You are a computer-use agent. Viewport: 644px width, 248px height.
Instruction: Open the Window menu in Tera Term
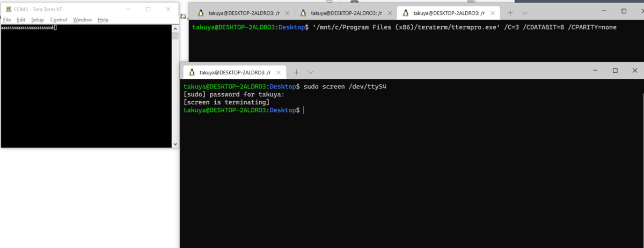pos(83,20)
